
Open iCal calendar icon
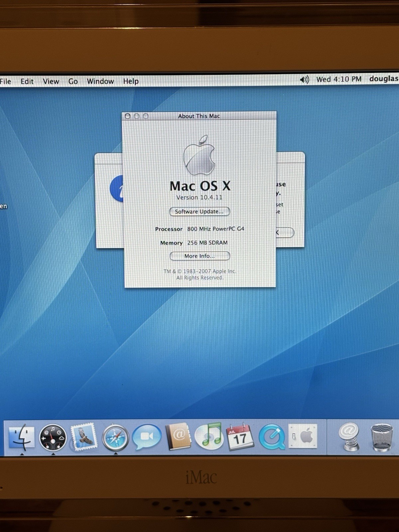(240, 436)
